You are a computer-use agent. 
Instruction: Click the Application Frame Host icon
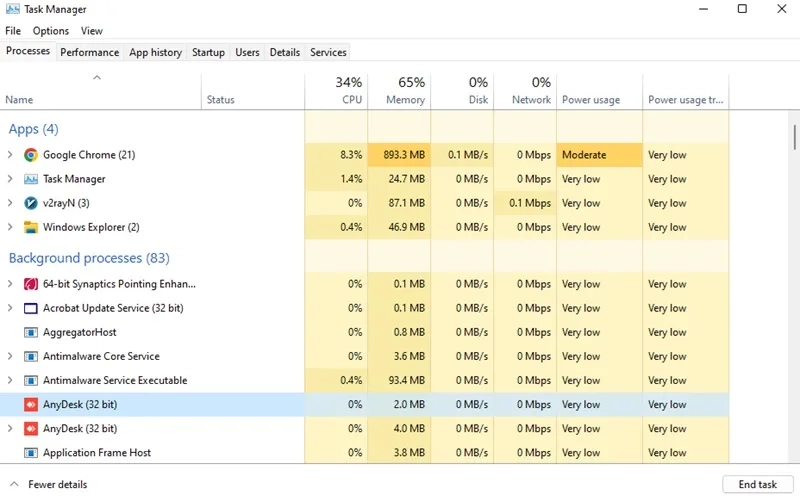tap(31, 453)
